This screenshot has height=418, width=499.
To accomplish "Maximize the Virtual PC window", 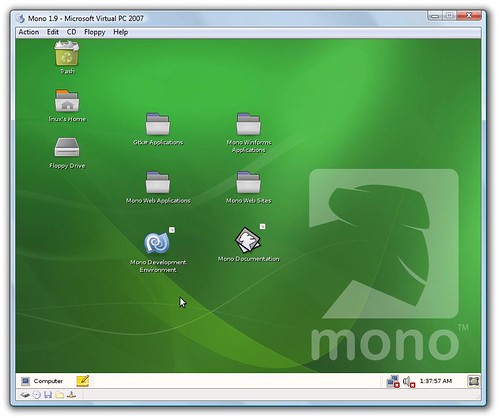I will (449, 15).
